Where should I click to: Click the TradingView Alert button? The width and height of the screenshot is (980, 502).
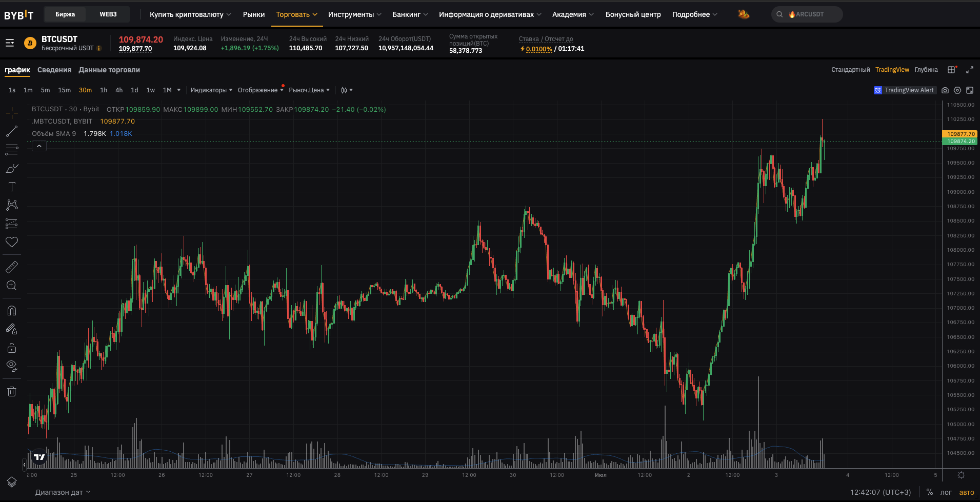(904, 90)
